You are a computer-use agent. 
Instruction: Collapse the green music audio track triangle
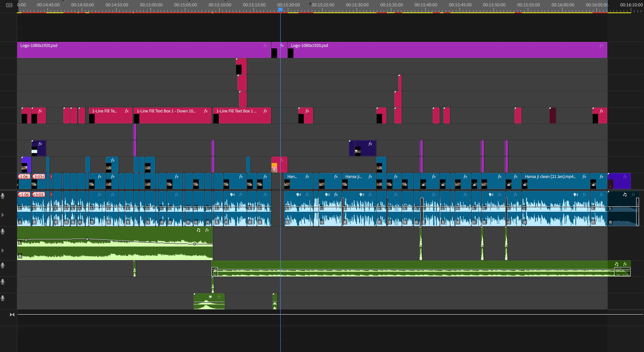(3, 251)
